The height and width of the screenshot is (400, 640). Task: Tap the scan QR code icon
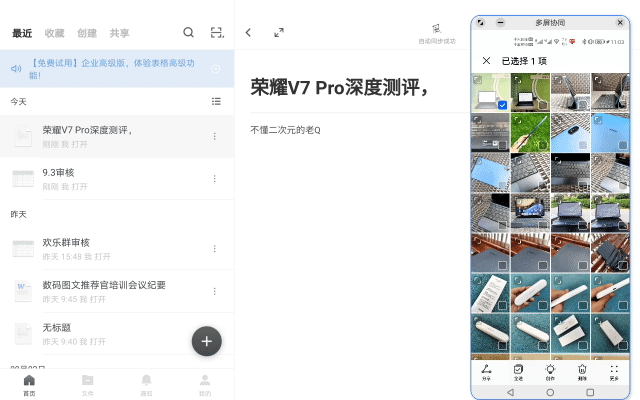[217, 32]
